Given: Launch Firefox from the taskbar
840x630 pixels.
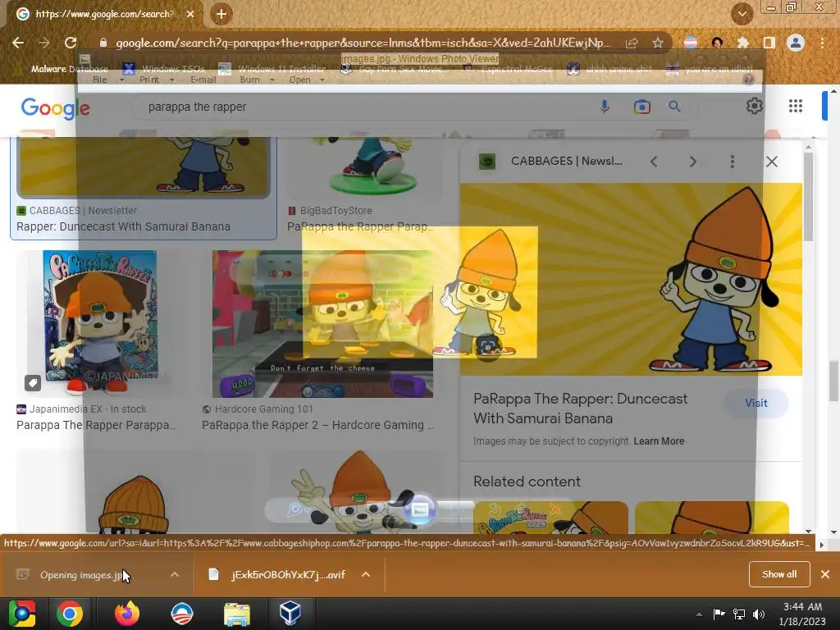Looking at the screenshot, I should pos(127,614).
